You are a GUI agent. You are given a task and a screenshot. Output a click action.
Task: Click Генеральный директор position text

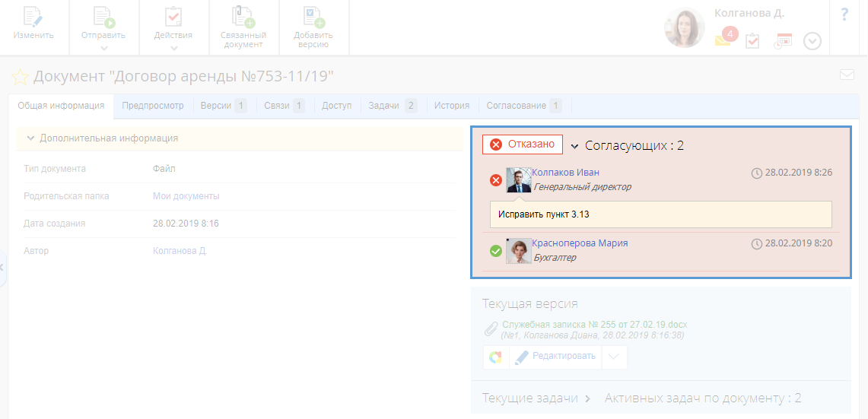tap(583, 187)
